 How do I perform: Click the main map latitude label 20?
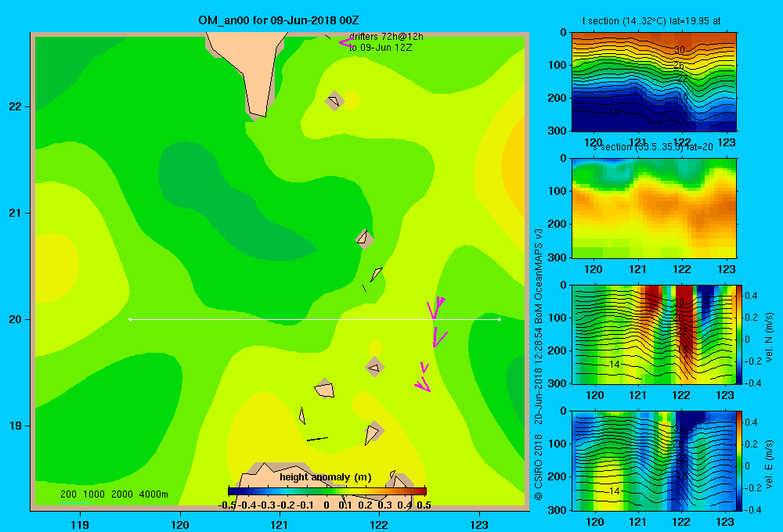pos(16,319)
